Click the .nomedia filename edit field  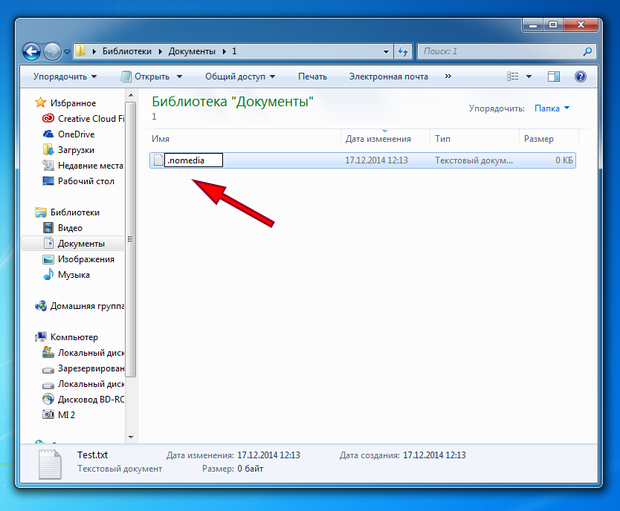(x=192, y=159)
